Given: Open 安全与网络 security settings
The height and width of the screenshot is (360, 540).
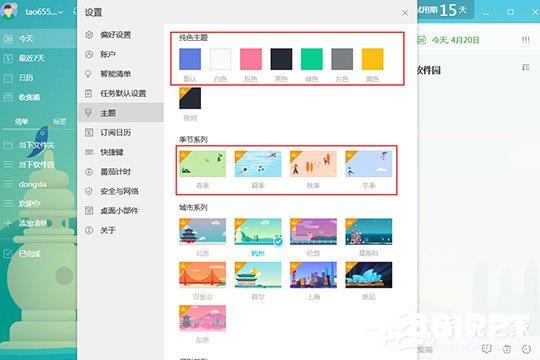Looking at the screenshot, I should 121,191.
